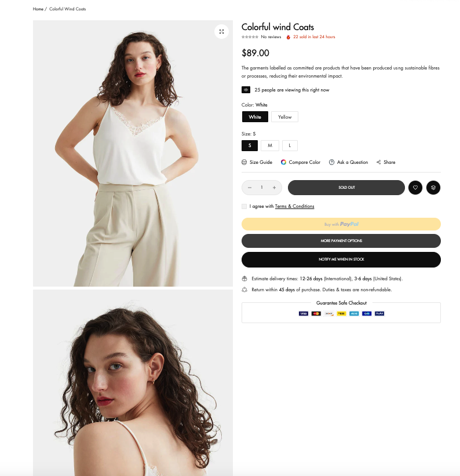This screenshot has height=476, width=460.
Task: Choose size M
Action: [x=269, y=145]
